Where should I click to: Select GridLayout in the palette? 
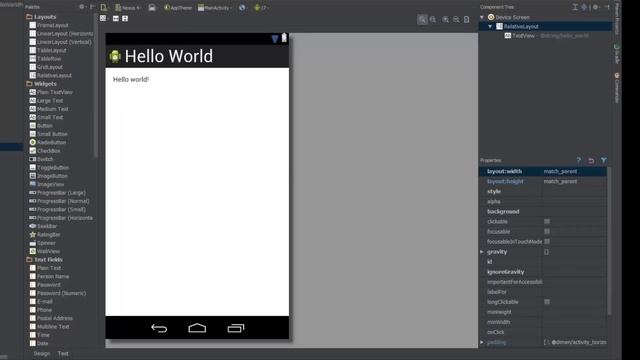[x=46, y=67]
